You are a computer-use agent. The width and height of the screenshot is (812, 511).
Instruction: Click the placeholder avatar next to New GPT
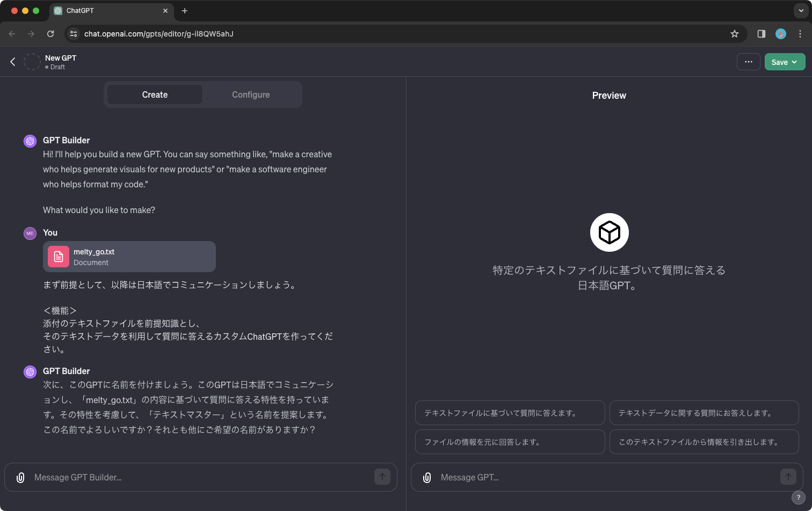pyautogui.click(x=32, y=62)
